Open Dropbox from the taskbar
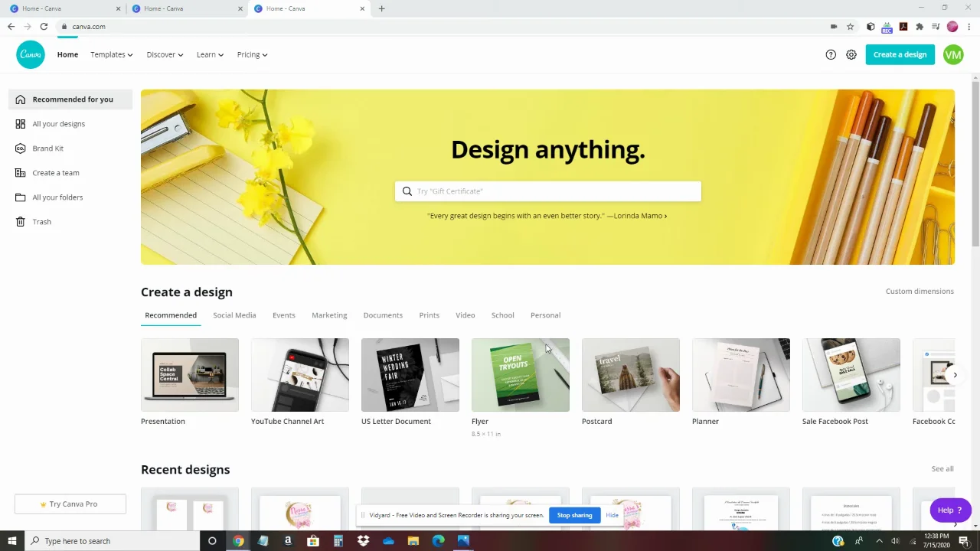Viewport: 980px width, 551px height. pos(363,541)
